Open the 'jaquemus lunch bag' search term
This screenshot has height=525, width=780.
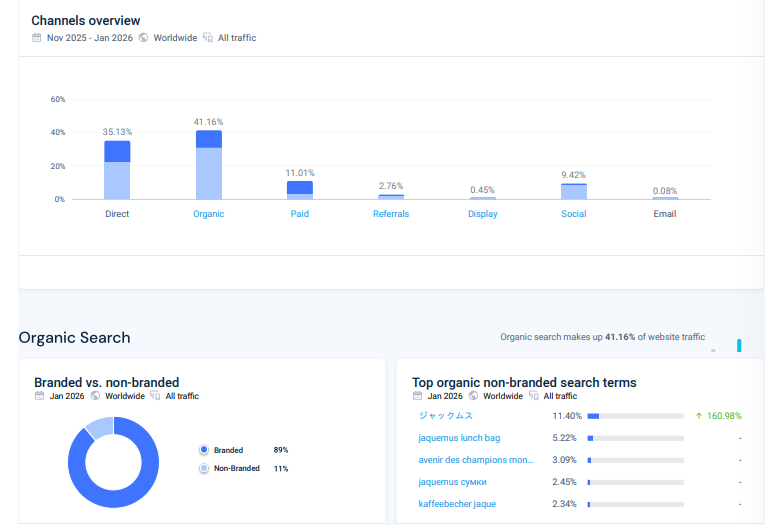click(459, 438)
